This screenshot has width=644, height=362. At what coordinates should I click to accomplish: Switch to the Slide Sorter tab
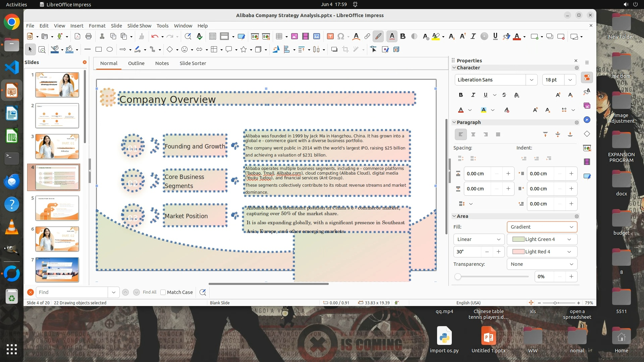[x=193, y=63]
